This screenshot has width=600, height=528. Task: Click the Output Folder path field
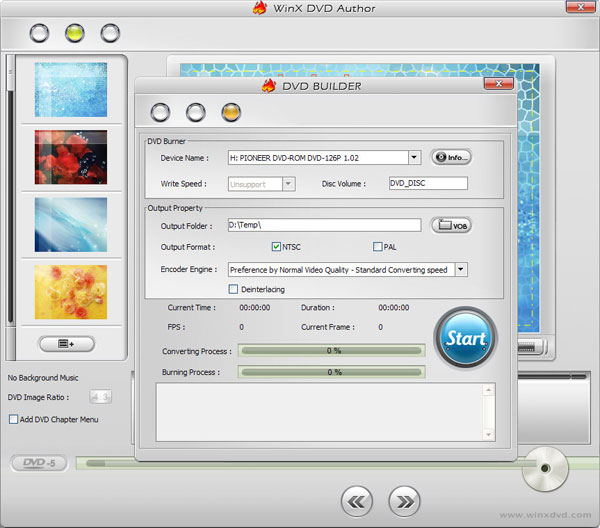click(x=323, y=225)
